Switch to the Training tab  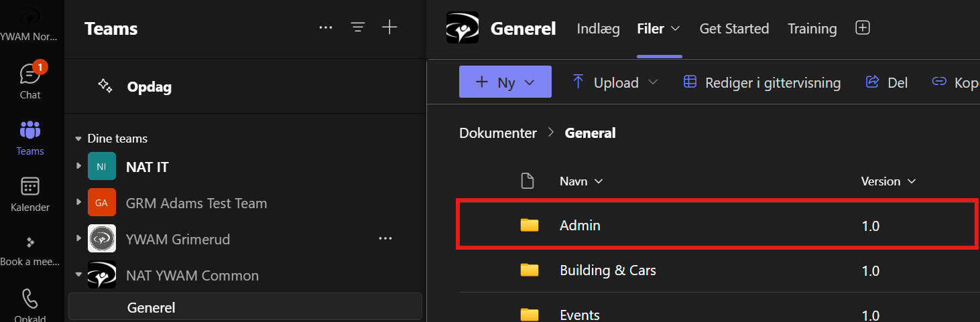click(812, 29)
